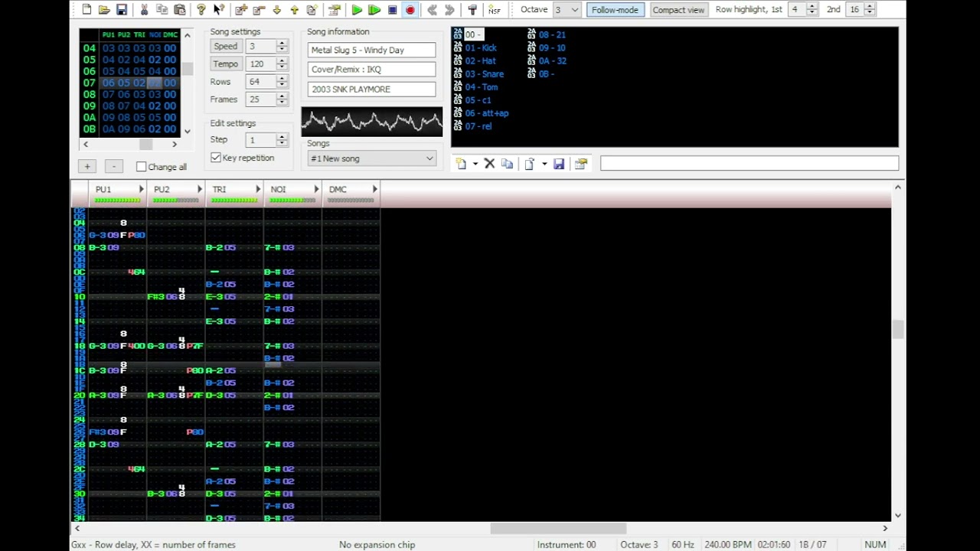Save the current module
Screen dimensions: 980x551
122,10
